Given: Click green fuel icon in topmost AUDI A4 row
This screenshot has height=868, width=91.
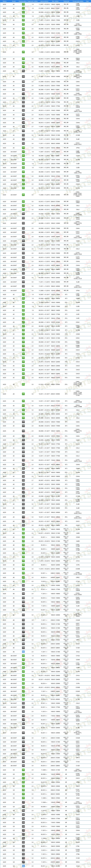Looking at the screenshot, I should click(x=23, y=4).
